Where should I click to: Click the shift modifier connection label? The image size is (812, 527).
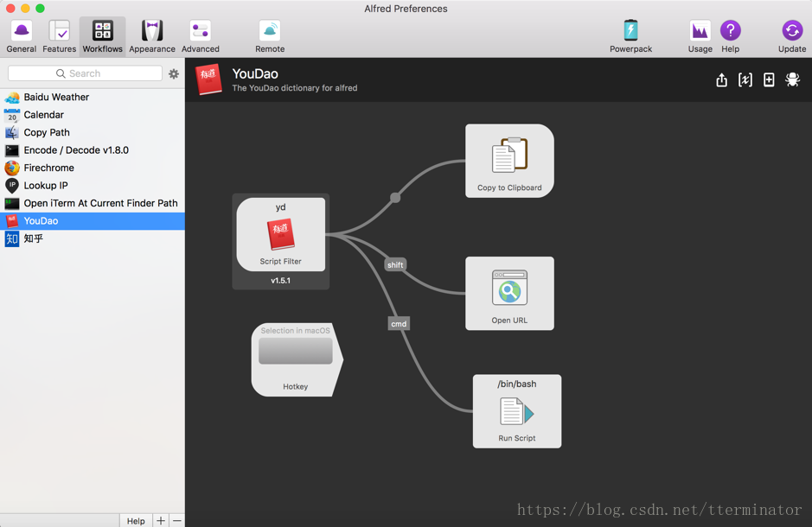click(395, 264)
